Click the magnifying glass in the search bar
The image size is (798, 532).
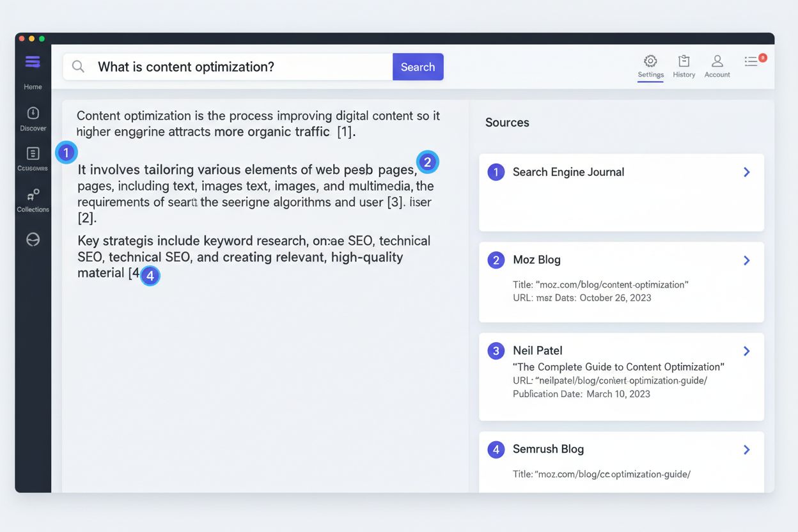[x=77, y=66]
